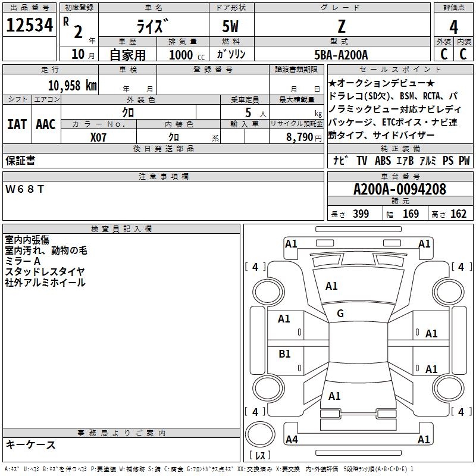The height and width of the screenshot is (476, 476).
Task: Click the ABS equipment label
Action: [383, 160]
